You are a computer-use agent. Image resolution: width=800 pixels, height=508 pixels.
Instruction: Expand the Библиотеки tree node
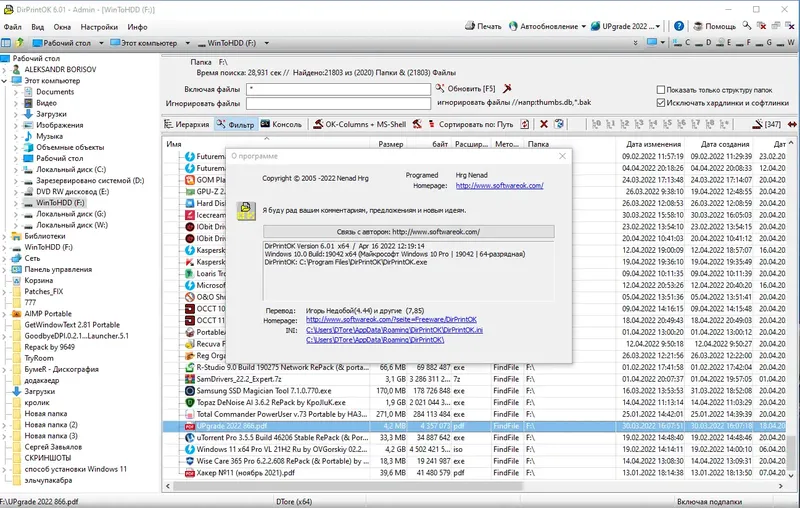tap(5, 236)
